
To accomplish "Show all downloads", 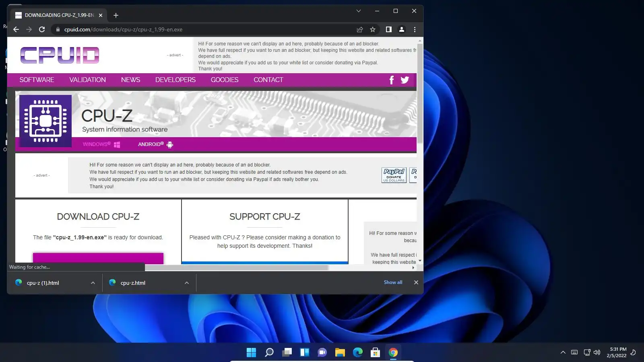I will 393,282.
